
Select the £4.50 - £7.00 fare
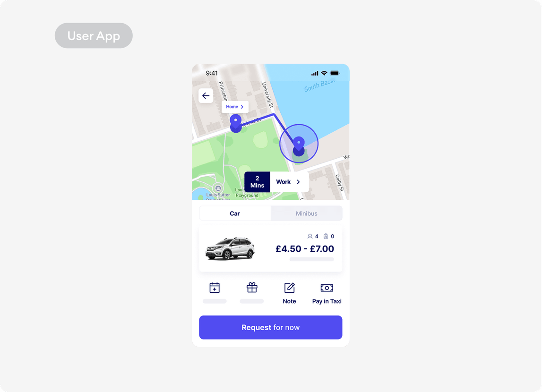click(305, 249)
